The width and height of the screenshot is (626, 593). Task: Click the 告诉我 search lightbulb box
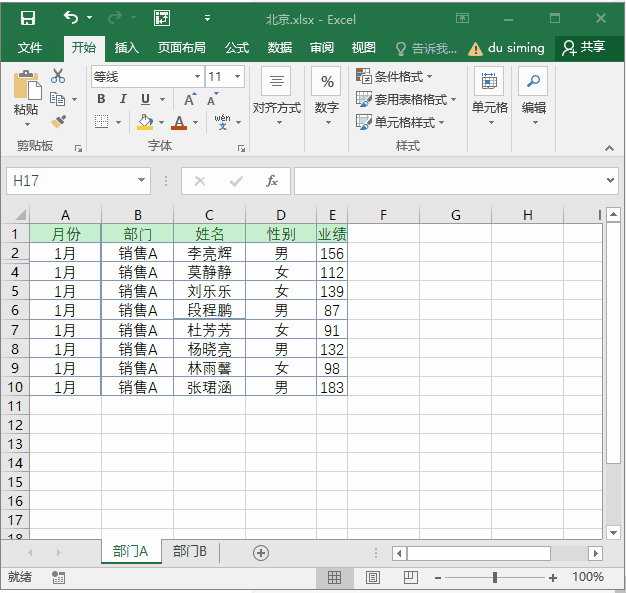[426, 49]
